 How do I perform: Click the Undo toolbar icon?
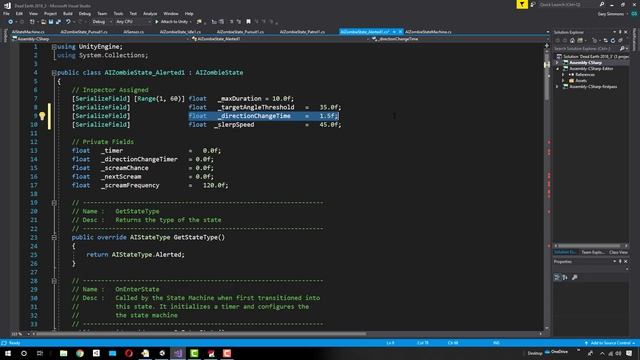[x=68, y=22]
